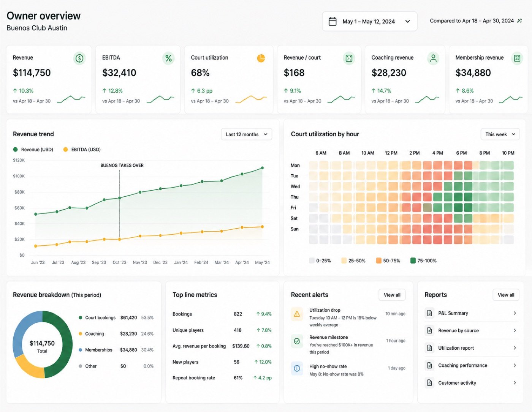Expand Utilization report chevron

515,348
